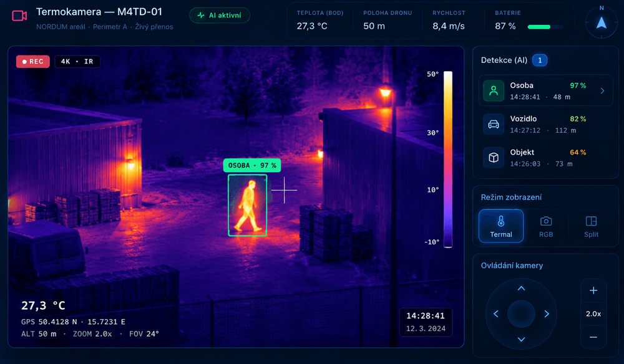Click the large 27,3 °C overlay reading
This screenshot has height=364, width=624.
pos(43,305)
